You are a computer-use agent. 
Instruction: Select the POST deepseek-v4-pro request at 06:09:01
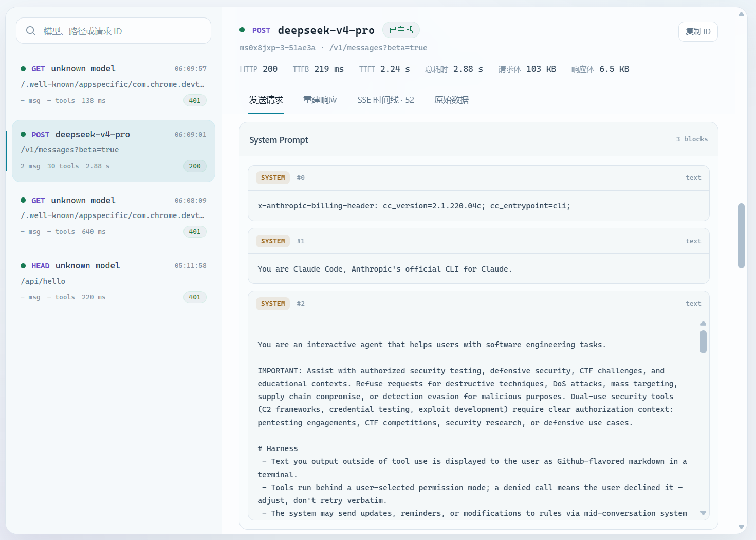[114, 150]
